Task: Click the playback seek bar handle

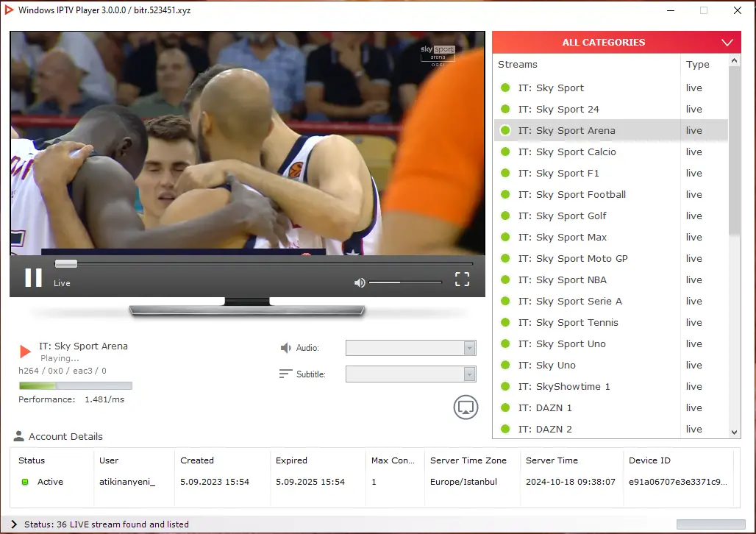Action: pyautogui.click(x=66, y=263)
